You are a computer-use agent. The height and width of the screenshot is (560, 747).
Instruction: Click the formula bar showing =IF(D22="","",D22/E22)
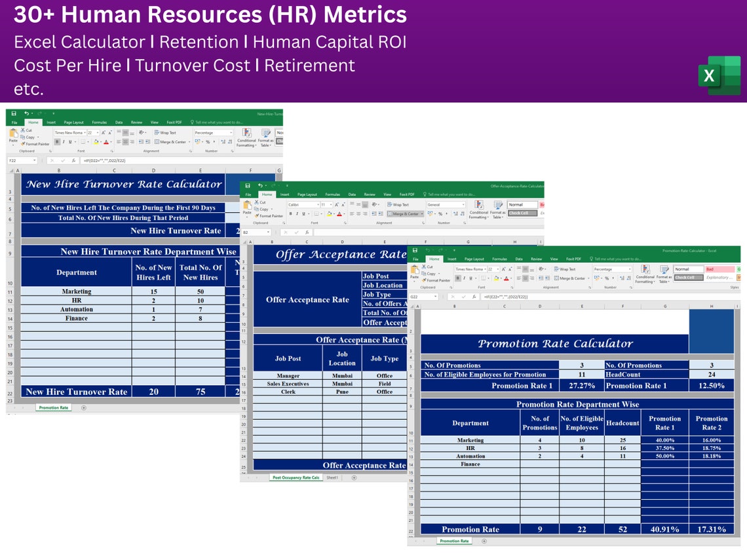[x=181, y=160]
